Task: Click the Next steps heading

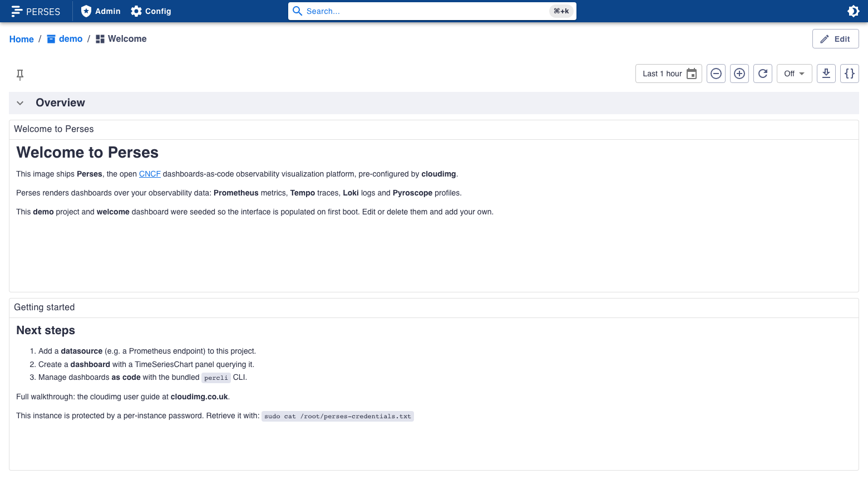Action: click(46, 330)
